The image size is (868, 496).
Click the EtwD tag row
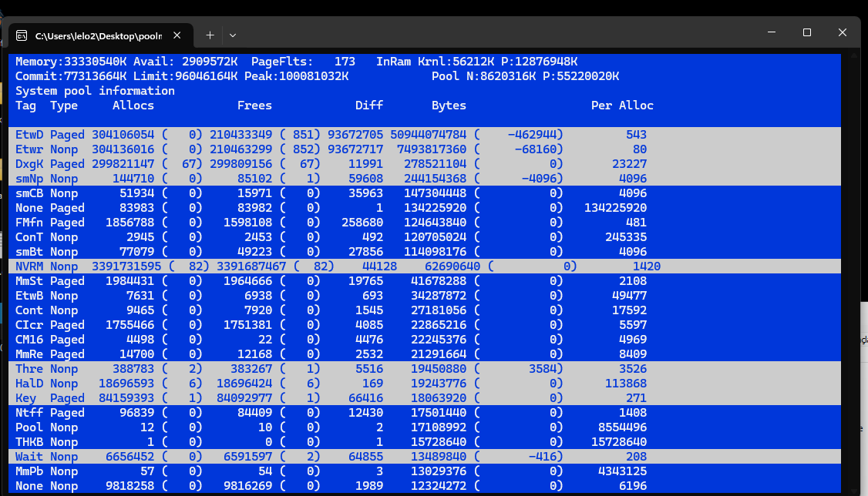point(425,135)
